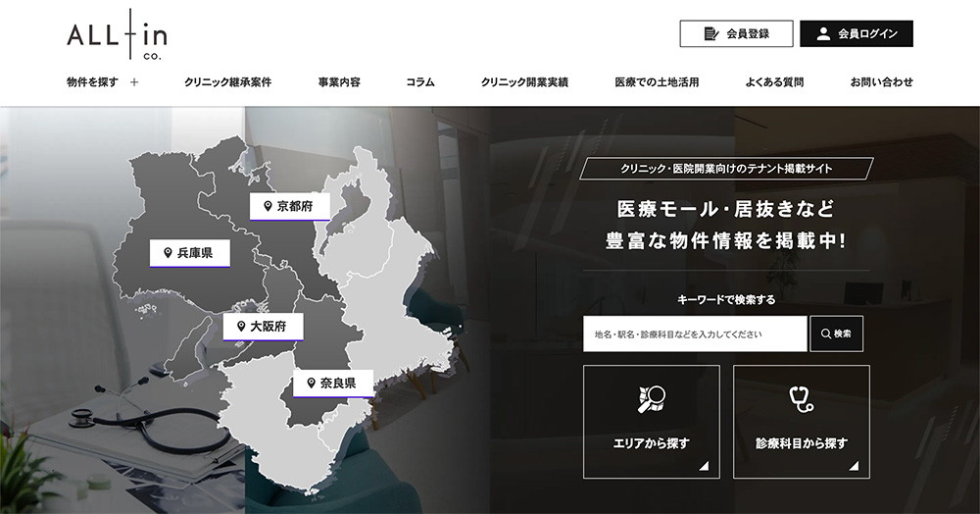Viewport: 980px width, 514px height.
Task: Open よくある質問 page
Action: click(x=774, y=82)
